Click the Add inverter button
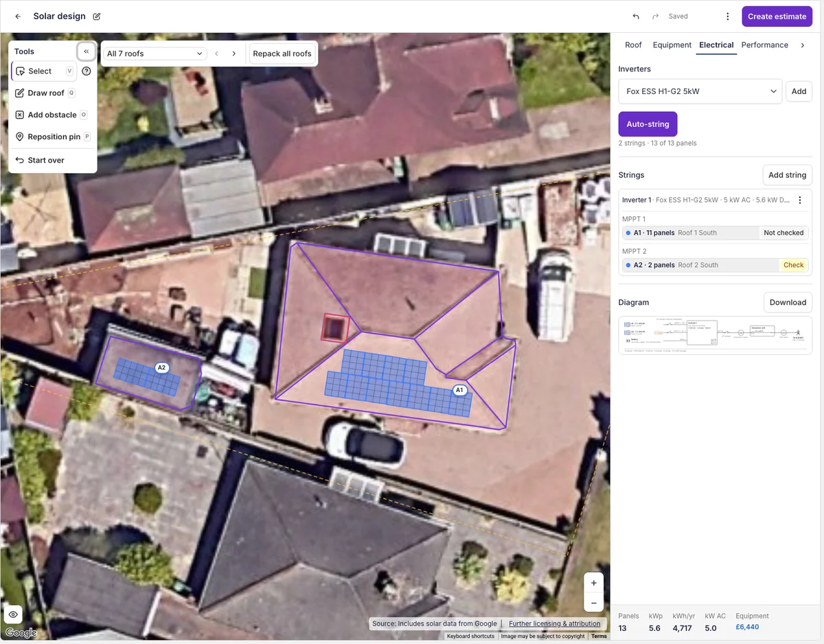The height and width of the screenshot is (644, 824). (x=799, y=91)
